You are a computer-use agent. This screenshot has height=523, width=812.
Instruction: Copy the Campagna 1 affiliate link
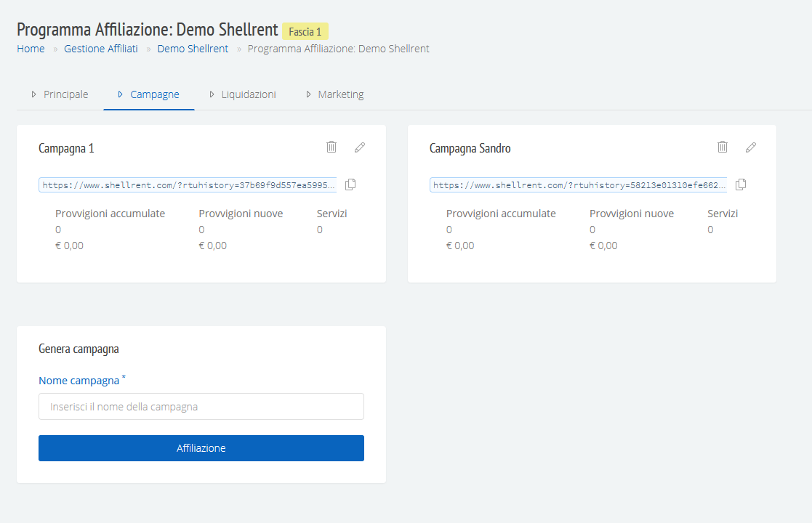[350, 185]
